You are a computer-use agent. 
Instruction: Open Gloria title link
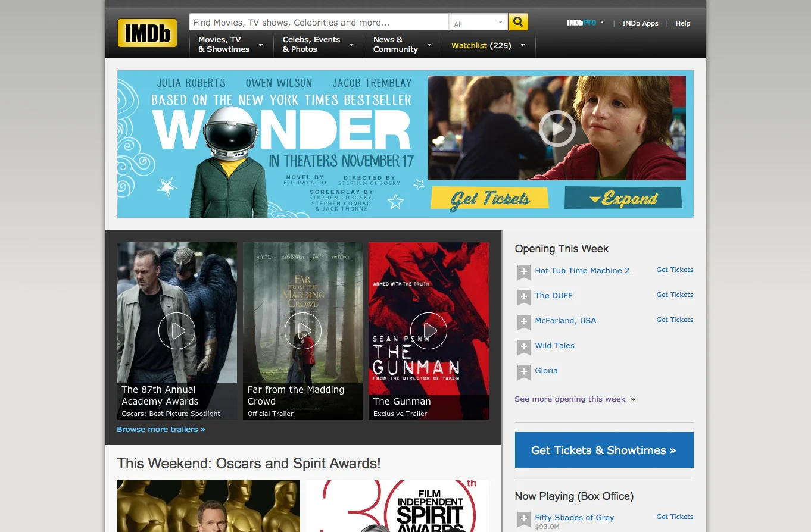click(x=546, y=370)
